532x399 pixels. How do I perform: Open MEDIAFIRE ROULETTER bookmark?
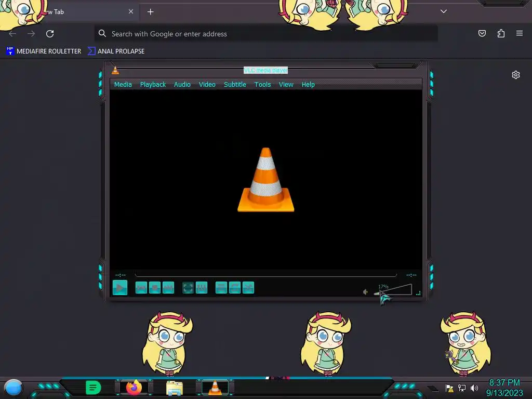[44, 51]
